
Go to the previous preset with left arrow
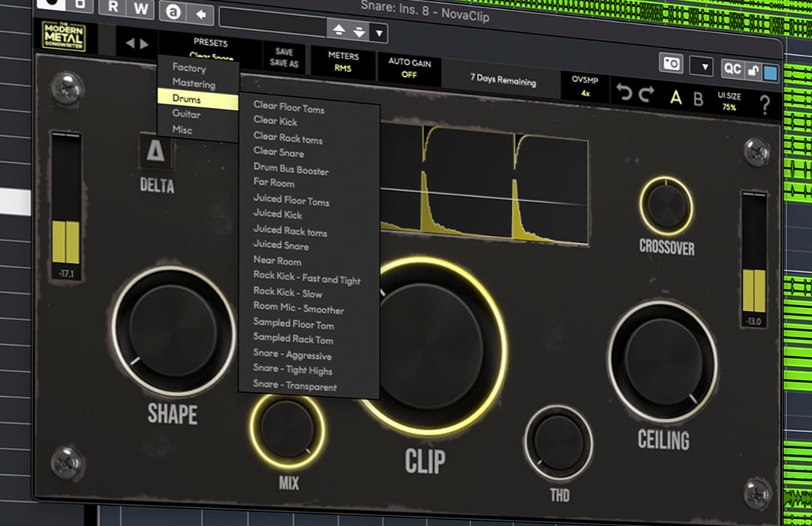click(x=129, y=44)
